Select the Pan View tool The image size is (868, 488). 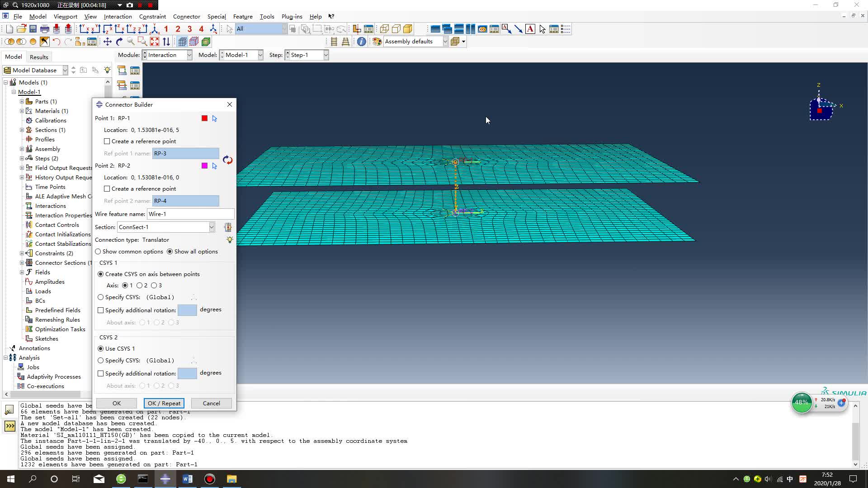(107, 42)
